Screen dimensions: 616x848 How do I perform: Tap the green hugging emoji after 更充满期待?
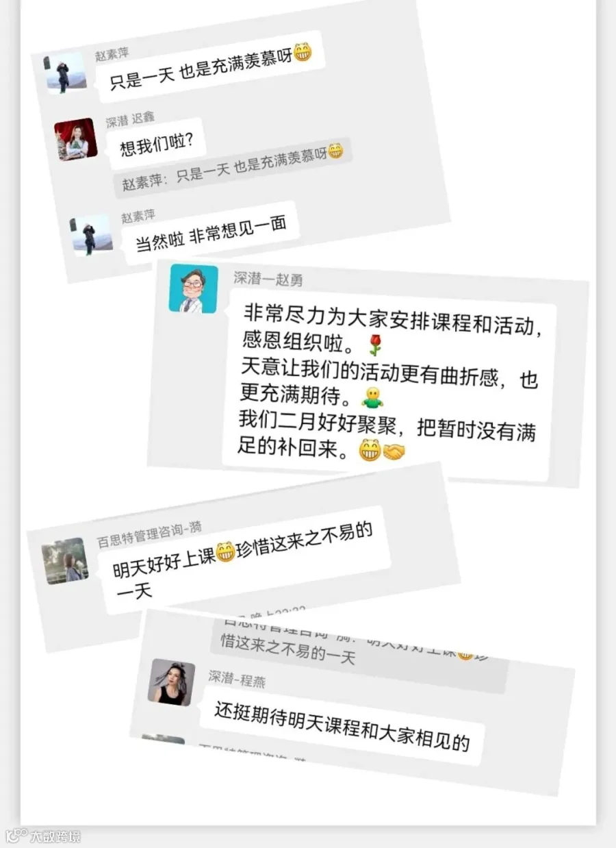[x=373, y=397]
